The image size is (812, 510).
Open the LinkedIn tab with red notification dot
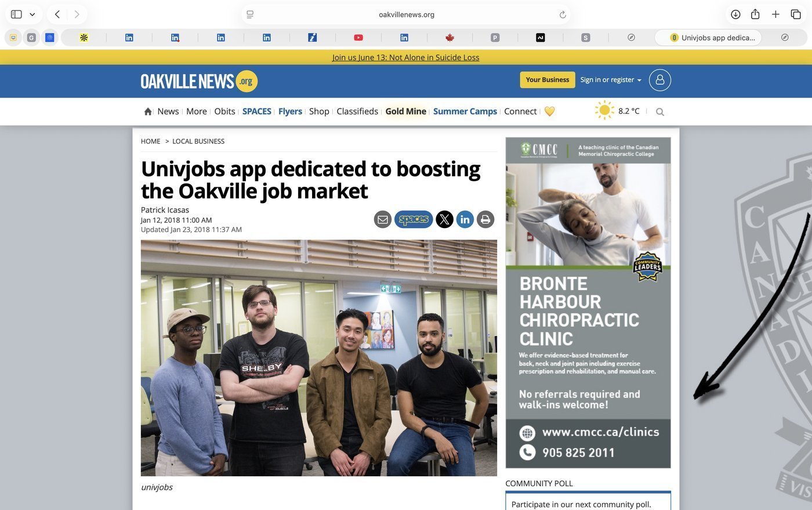[175, 38]
